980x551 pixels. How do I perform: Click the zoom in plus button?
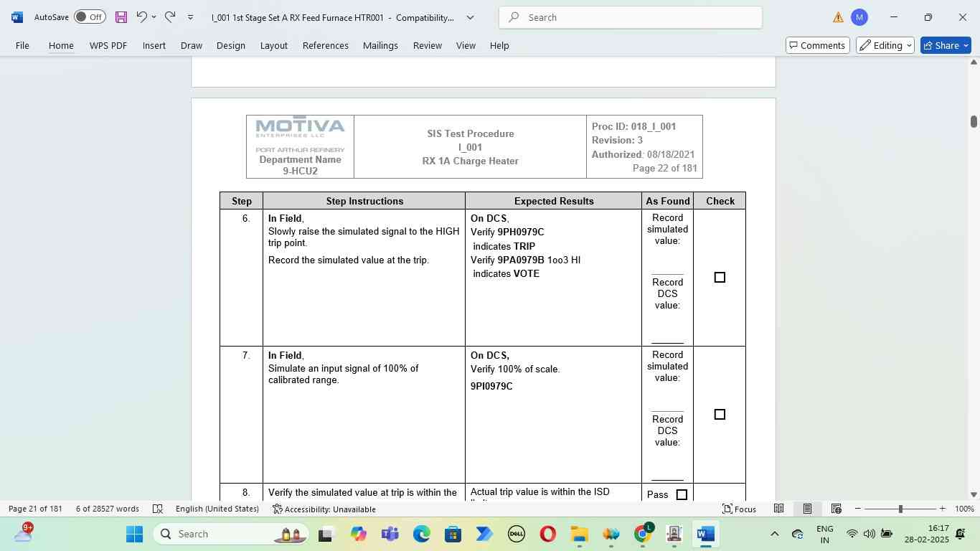click(942, 509)
